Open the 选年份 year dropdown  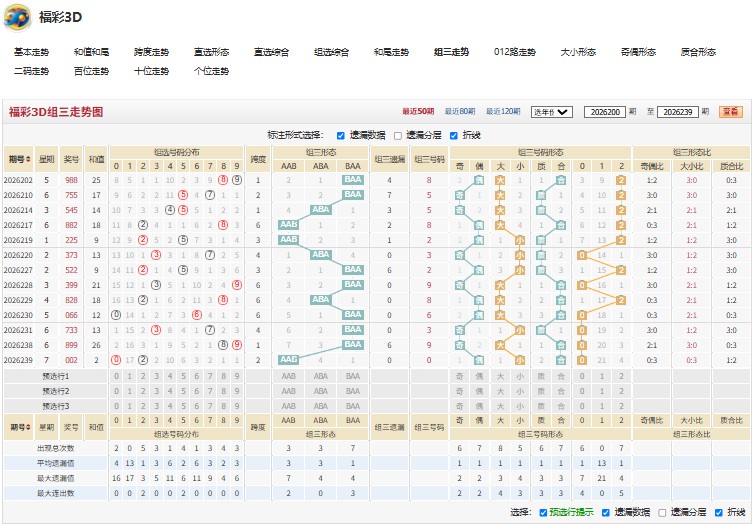[552, 112]
